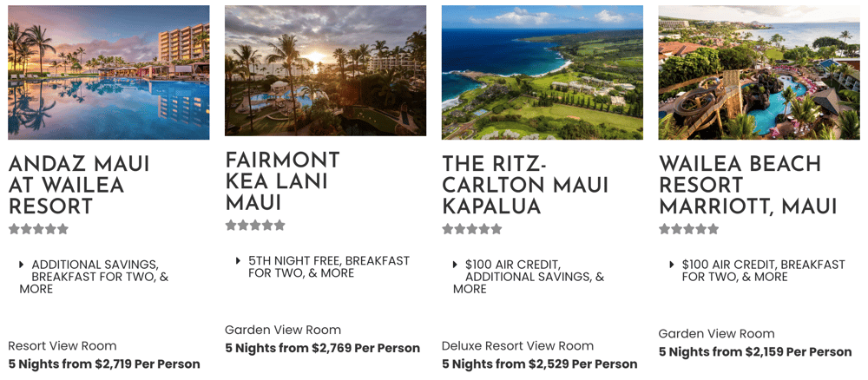Select the 5 Nights from $2,719 price
Screen dimensions: 868x380
tap(104, 364)
